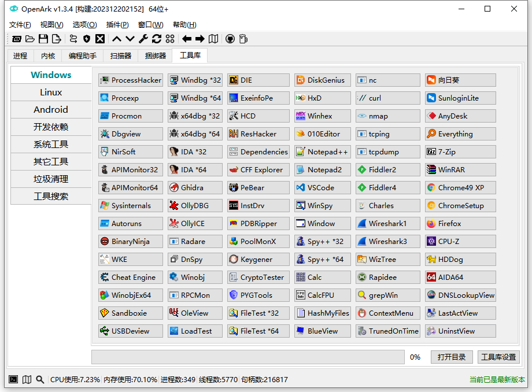Launch OllyDBG tool
Screen dimensions: 532x392
coord(195,205)
